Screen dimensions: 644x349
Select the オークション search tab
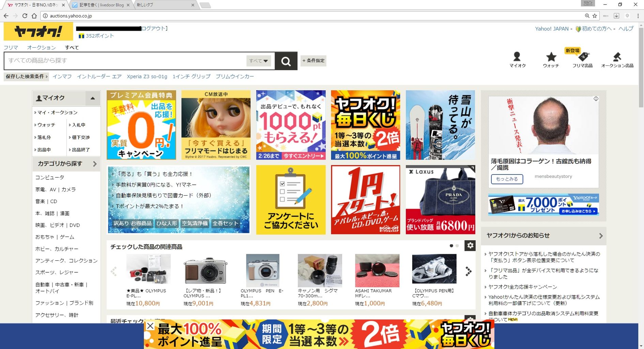point(41,47)
